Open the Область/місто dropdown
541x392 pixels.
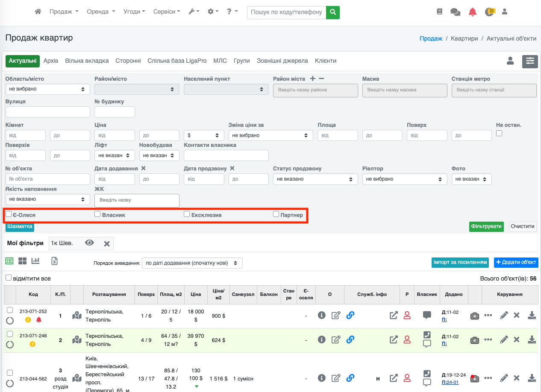click(x=47, y=89)
